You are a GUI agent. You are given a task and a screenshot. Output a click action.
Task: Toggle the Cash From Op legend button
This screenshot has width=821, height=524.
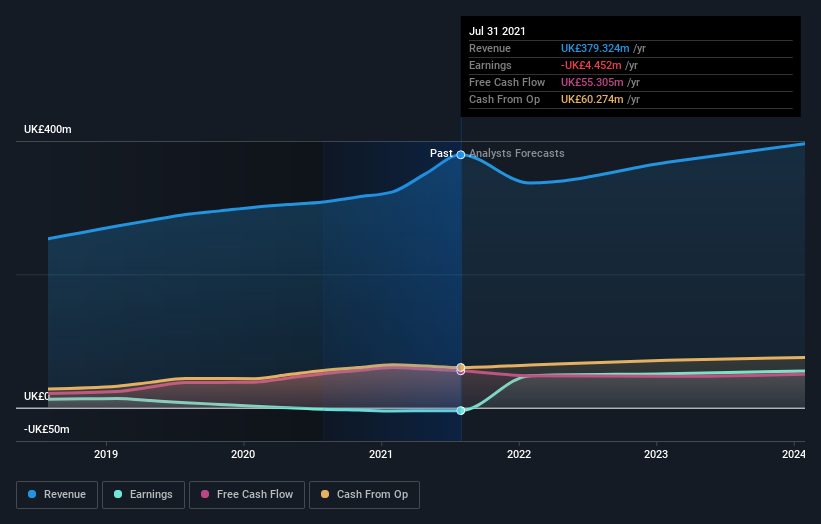tap(364, 495)
